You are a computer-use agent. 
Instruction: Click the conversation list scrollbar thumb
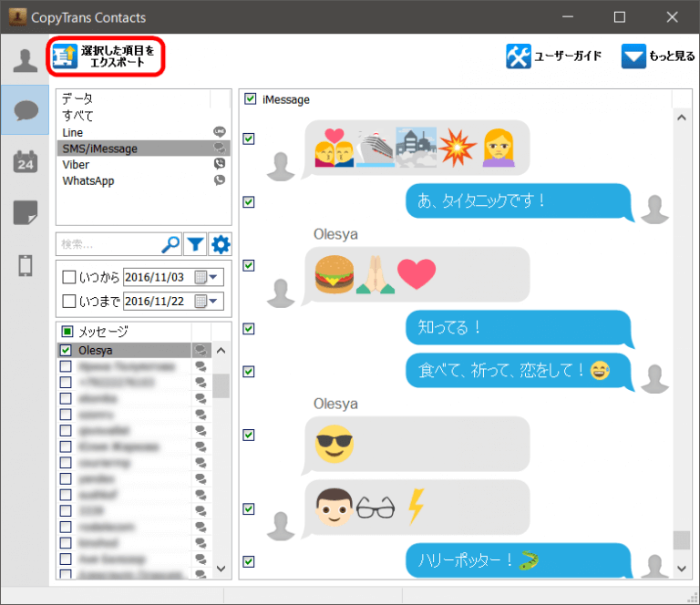click(221, 385)
